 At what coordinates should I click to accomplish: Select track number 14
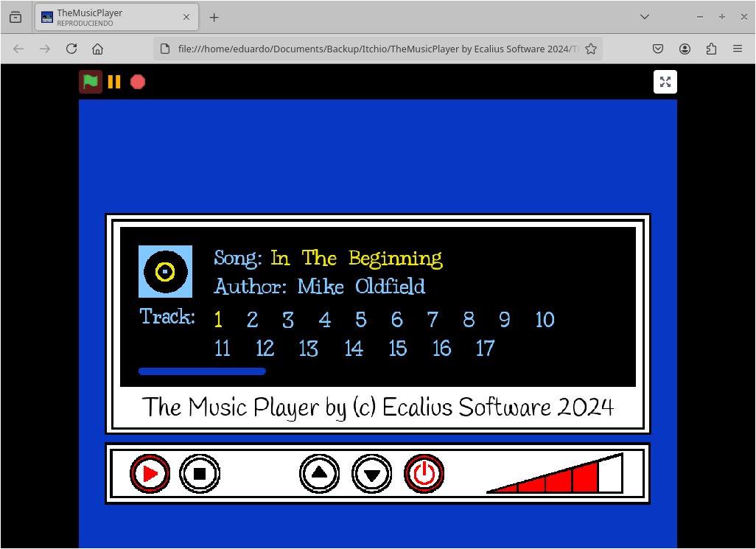click(x=354, y=349)
